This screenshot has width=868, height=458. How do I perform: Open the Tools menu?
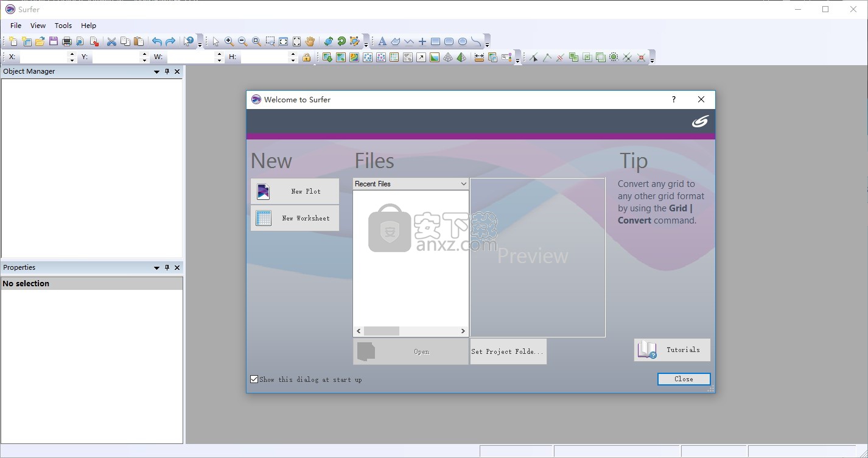pos(63,26)
